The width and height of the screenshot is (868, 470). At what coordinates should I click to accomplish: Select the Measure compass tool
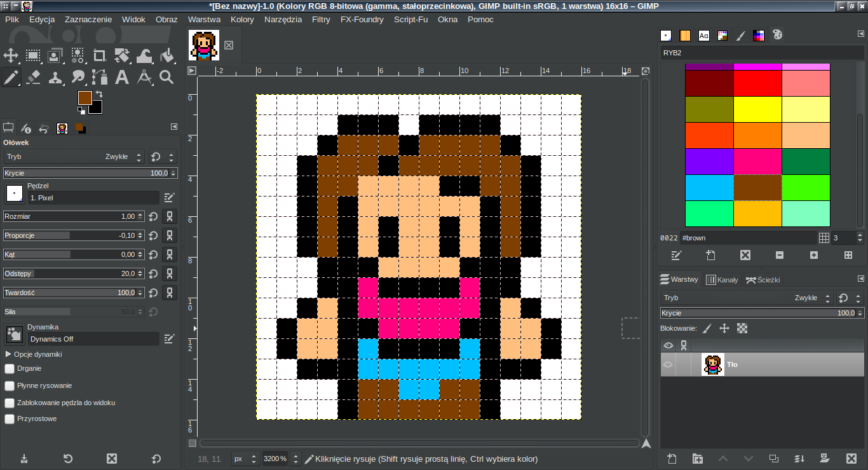(144, 78)
